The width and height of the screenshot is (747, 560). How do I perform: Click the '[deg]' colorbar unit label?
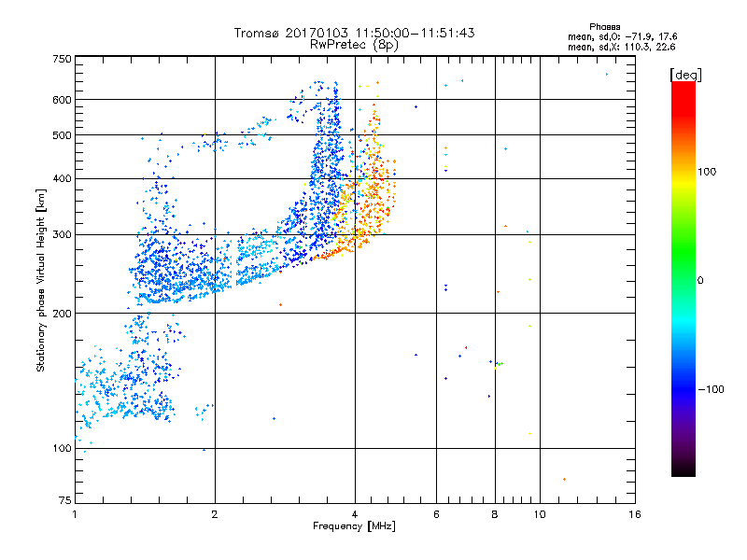[685, 75]
